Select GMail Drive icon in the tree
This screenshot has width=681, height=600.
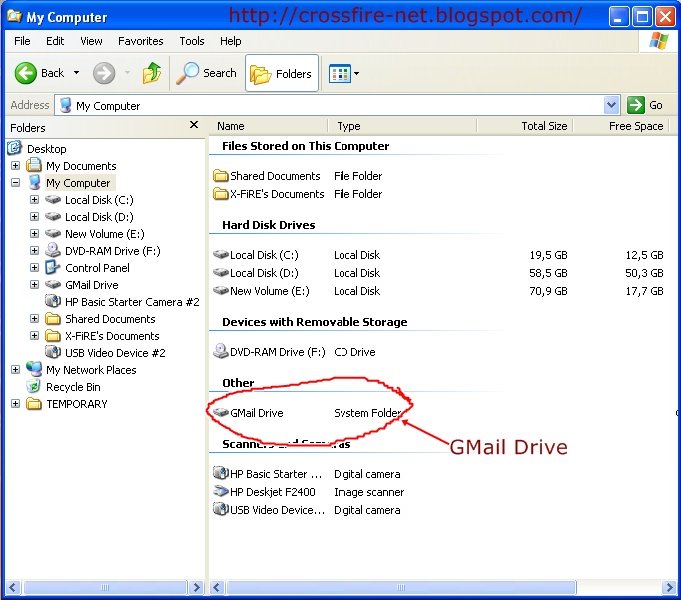click(53, 285)
